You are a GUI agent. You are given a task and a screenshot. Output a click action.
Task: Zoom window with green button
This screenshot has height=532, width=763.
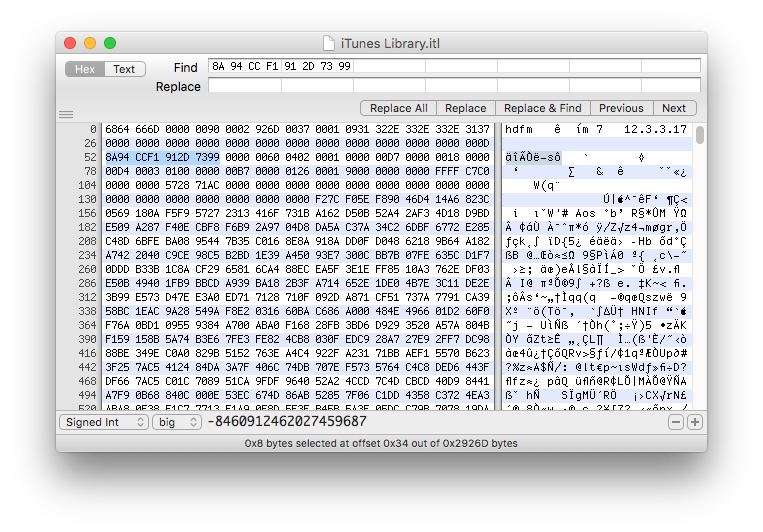110,43
